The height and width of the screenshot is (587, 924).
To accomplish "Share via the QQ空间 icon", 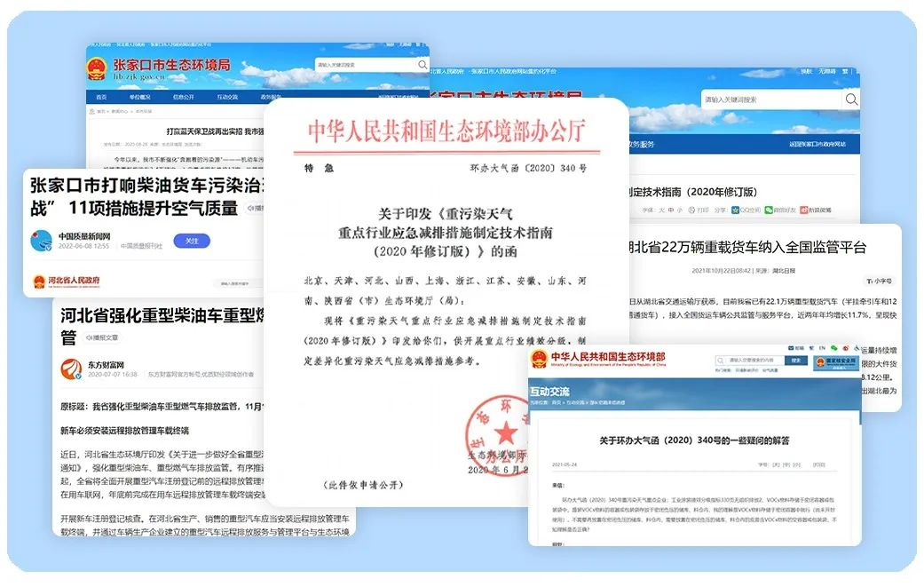I will pos(735,210).
